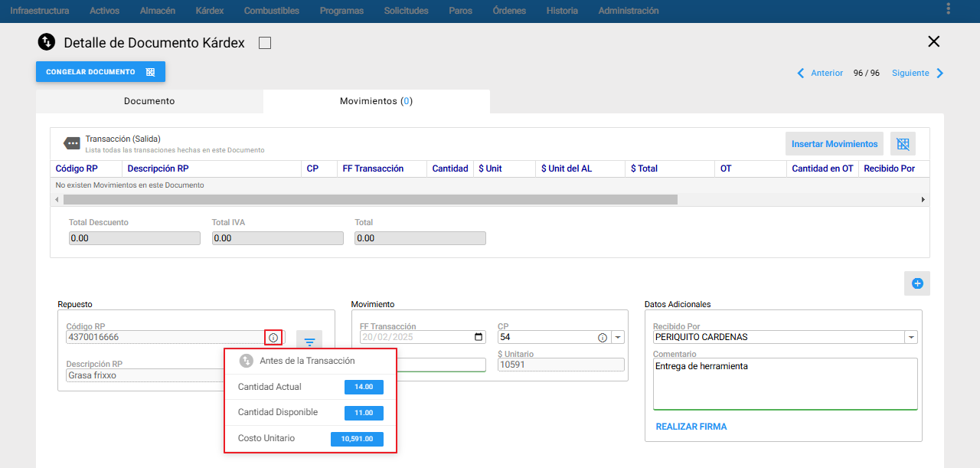The width and height of the screenshot is (980, 468).
Task: Click the Kárdex document swap-arrows icon
Action: 47,42
